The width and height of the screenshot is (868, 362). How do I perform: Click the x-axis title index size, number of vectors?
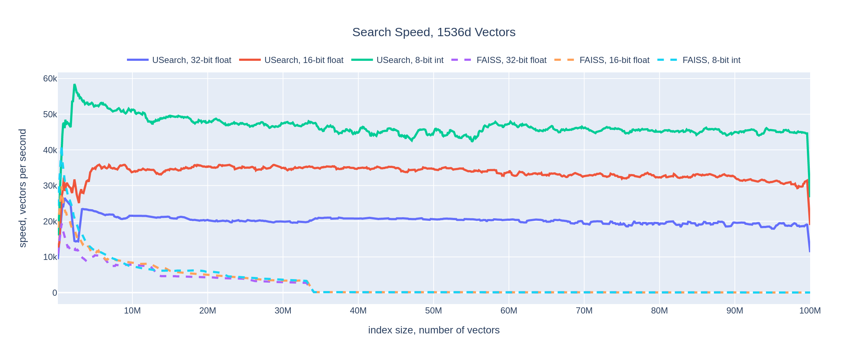tap(434, 330)
